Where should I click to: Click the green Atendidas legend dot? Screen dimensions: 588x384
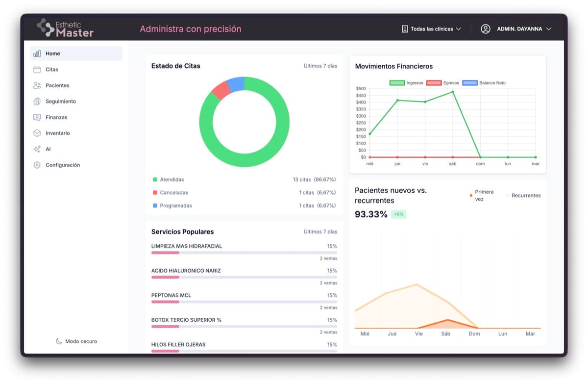tap(155, 179)
